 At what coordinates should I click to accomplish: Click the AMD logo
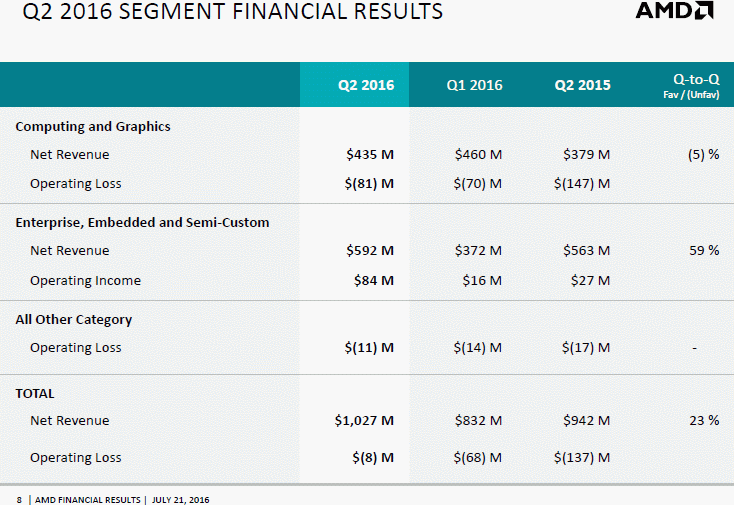pyautogui.click(x=674, y=10)
